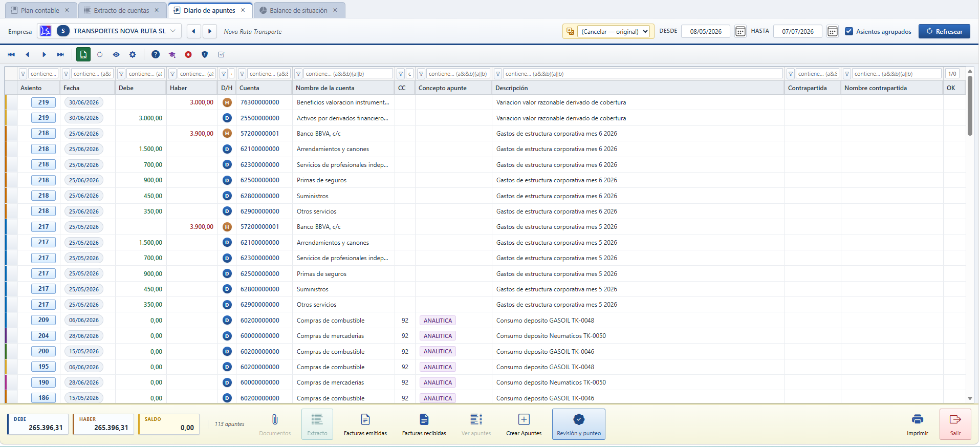Switch to Plan contable tab

pyautogui.click(x=40, y=10)
